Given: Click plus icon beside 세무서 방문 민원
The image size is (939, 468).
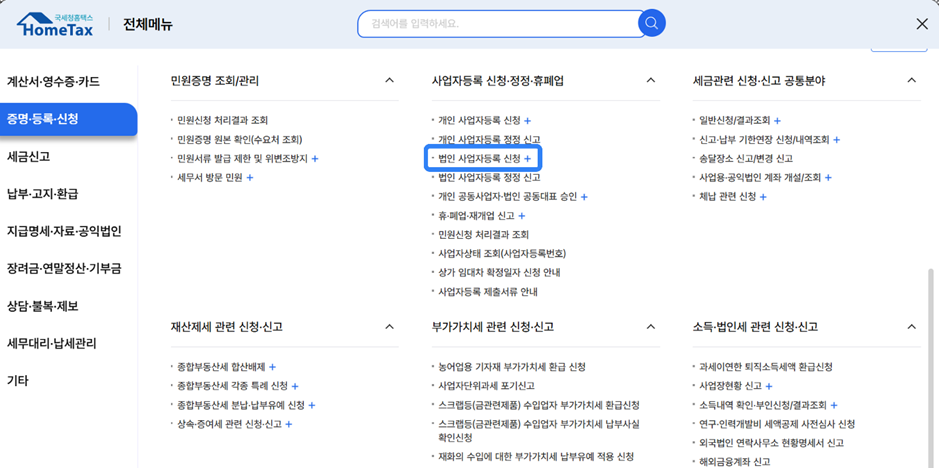Looking at the screenshot, I should (x=250, y=178).
